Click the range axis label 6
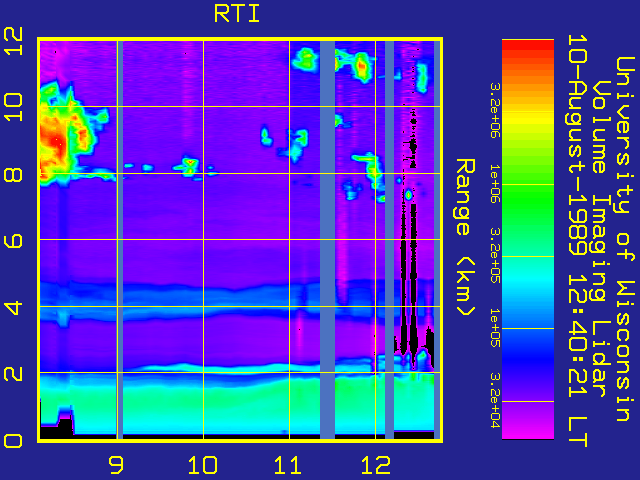The height and width of the screenshot is (480, 640). (13, 241)
